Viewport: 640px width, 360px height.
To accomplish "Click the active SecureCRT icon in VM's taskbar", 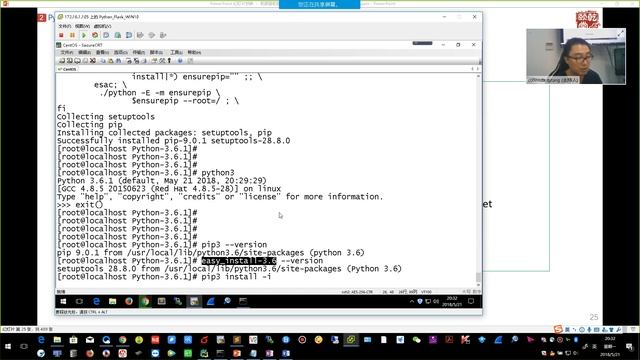I will 194,301.
